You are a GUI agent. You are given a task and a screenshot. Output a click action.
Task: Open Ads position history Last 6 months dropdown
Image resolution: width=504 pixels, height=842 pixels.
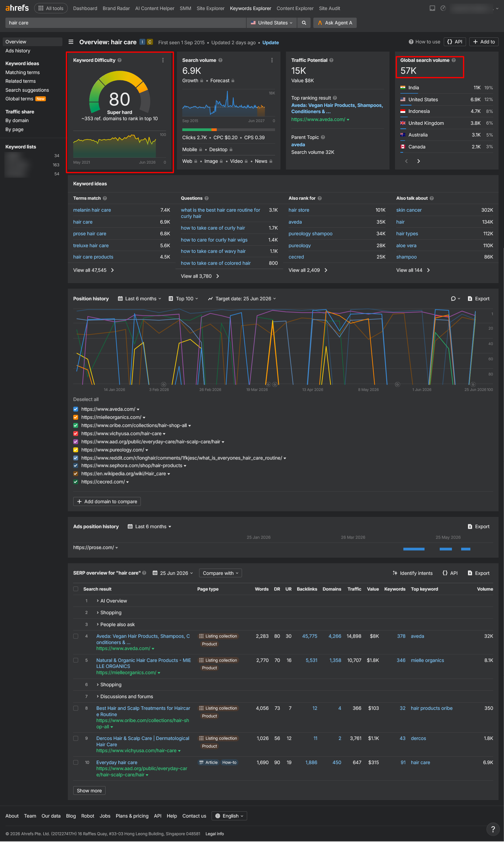coord(149,526)
